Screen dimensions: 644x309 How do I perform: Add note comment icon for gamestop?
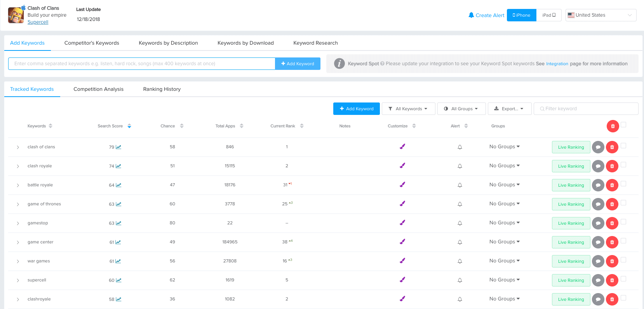click(598, 223)
